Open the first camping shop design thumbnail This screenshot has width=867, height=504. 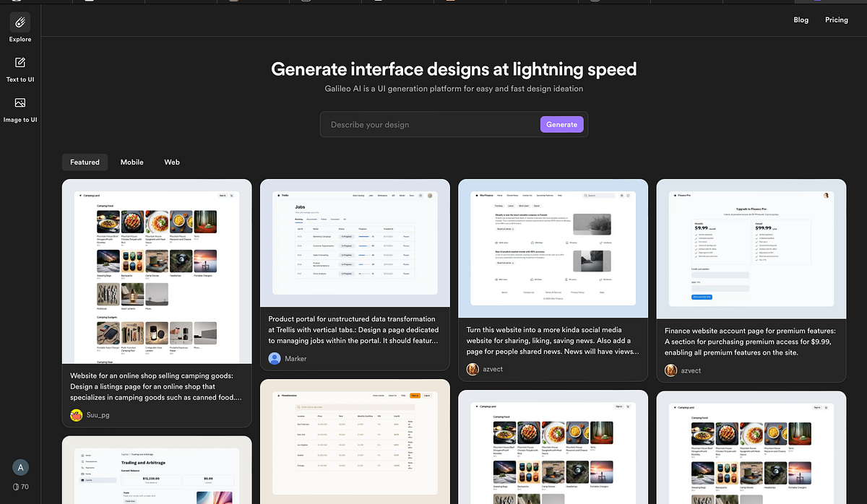157,271
